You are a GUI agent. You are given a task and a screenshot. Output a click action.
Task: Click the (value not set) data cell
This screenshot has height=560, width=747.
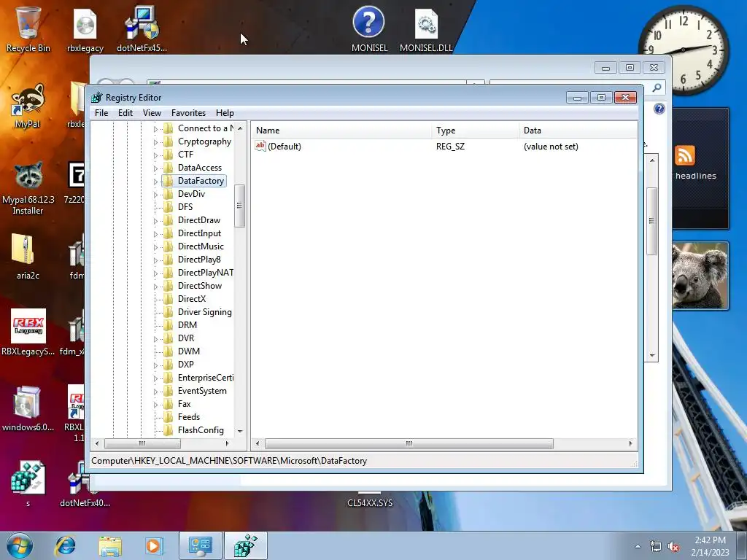click(551, 147)
